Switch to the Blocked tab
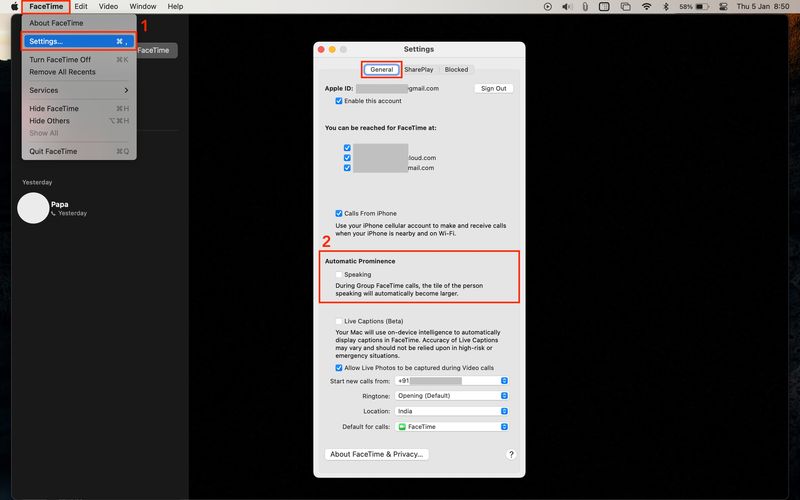The height and width of the screenshot is (500, 800). (x=456, y=69)
